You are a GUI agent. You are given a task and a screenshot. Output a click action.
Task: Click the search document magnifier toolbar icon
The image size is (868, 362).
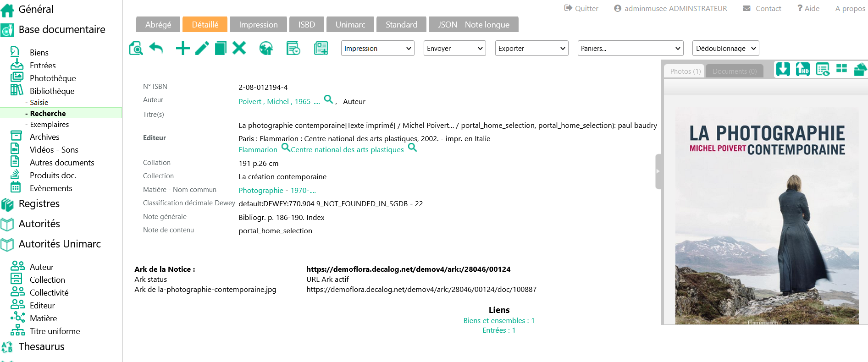pyautogui.click(x=136, y=48)
